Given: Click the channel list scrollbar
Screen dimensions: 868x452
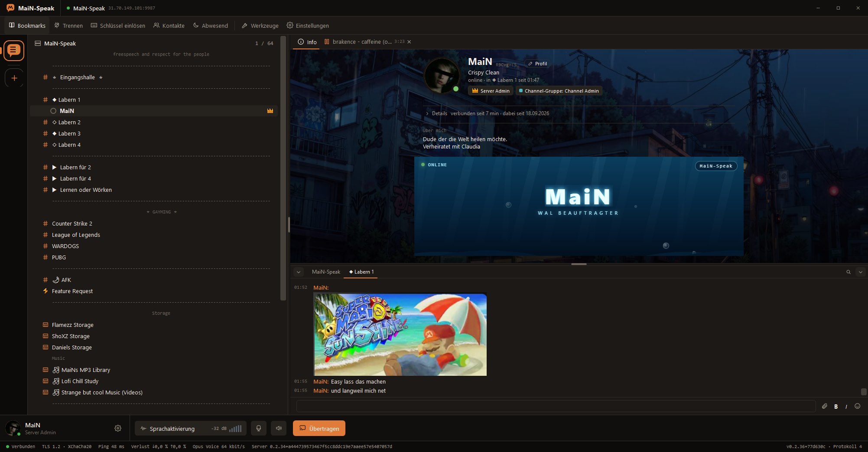Looking at the screenshot, I should 283,168.
